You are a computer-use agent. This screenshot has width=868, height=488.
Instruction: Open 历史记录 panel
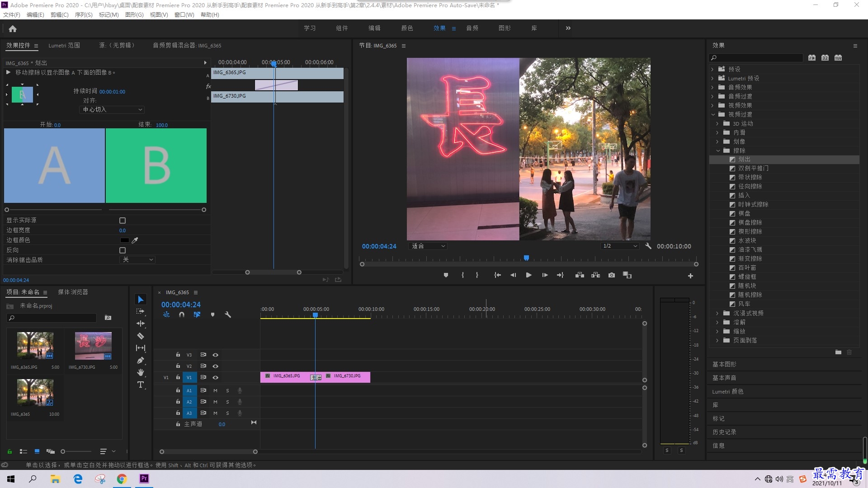pos(725,432)
